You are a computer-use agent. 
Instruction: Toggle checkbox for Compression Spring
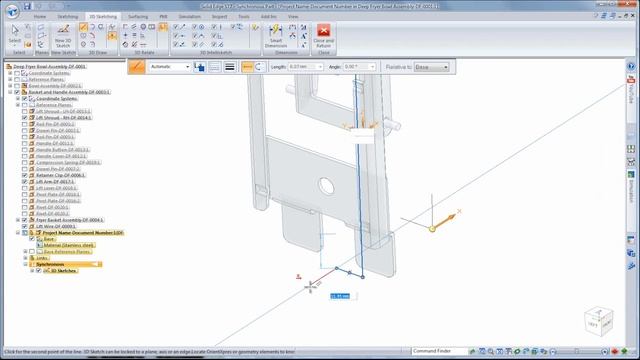pos(24,162)
